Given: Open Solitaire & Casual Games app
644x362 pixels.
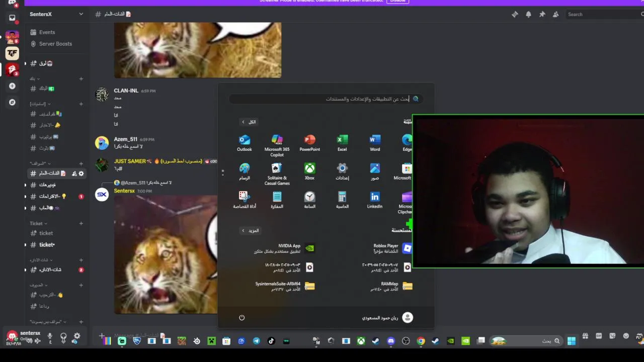Looking at the screenshot, I should [x=277, y=174].
